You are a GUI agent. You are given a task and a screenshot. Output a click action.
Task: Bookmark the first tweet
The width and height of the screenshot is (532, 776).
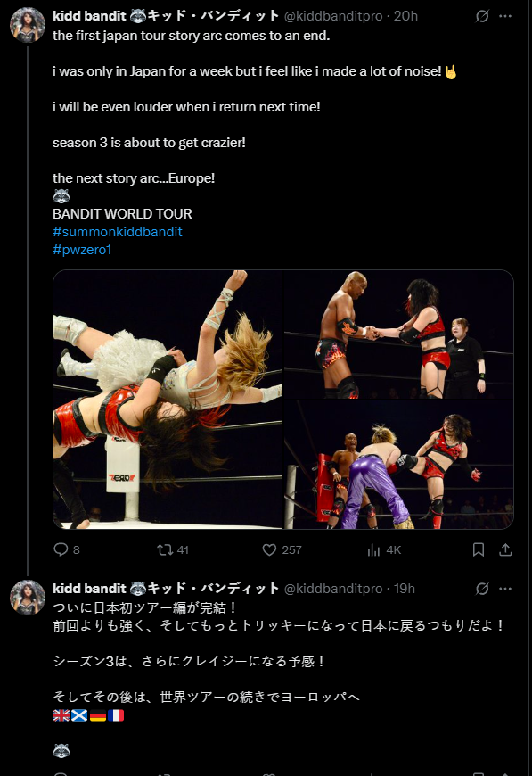coord(479,549)
